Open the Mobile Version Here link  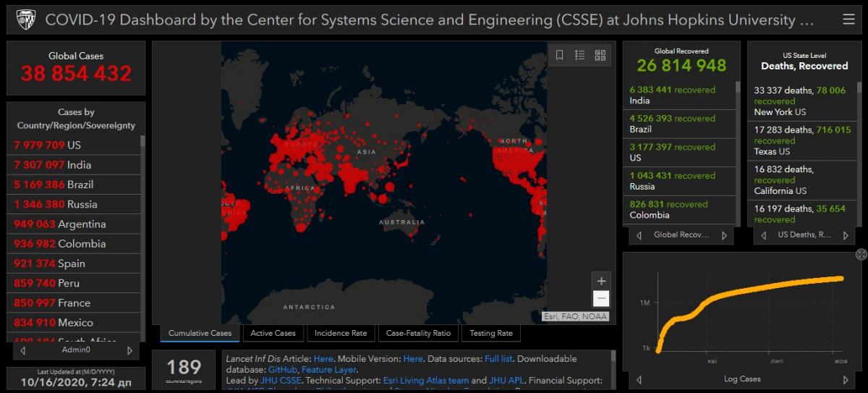pyautogui.click(x=413, y=358)
